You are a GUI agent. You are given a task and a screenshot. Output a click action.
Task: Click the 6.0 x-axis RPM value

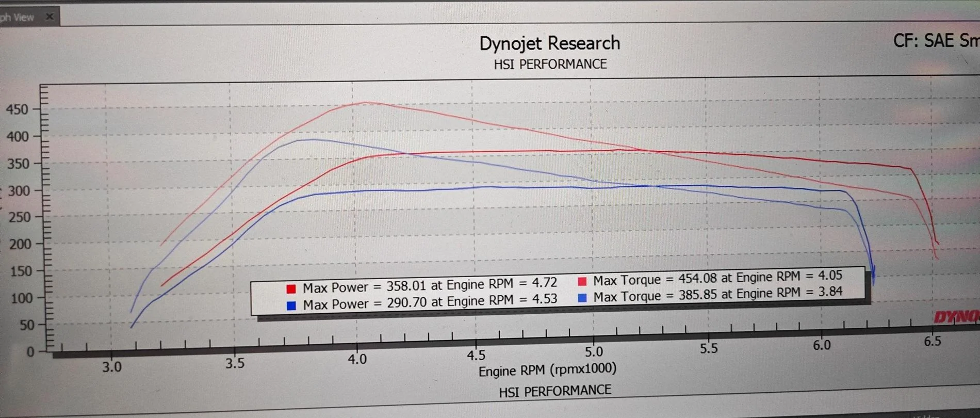coord(822,345)
